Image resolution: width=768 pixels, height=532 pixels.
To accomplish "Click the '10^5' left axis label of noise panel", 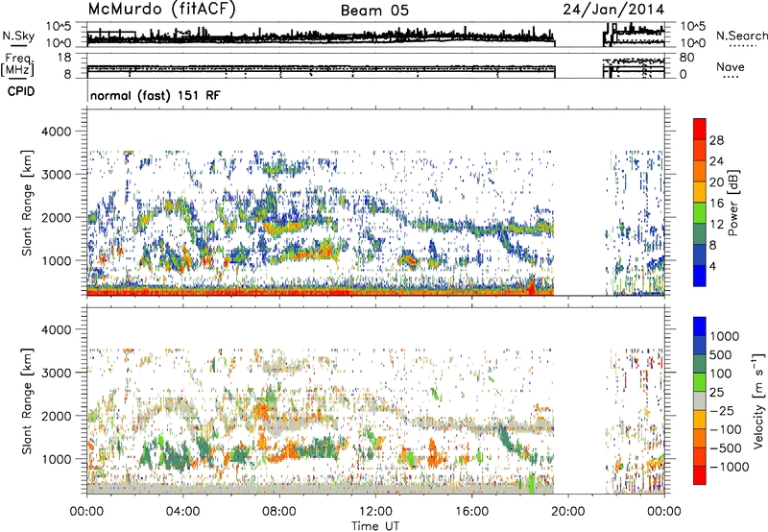I will [59, 27].
